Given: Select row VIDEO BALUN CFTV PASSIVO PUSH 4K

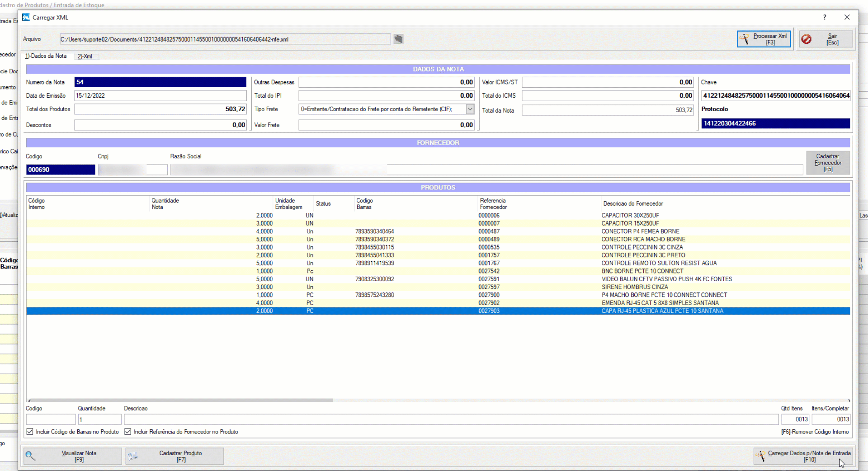Looking at the screenshot, I should click(x=438, y=279).
